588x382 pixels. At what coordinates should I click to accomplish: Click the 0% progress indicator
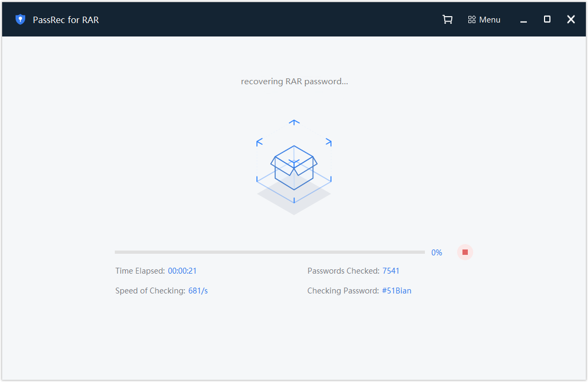point(437,253)
